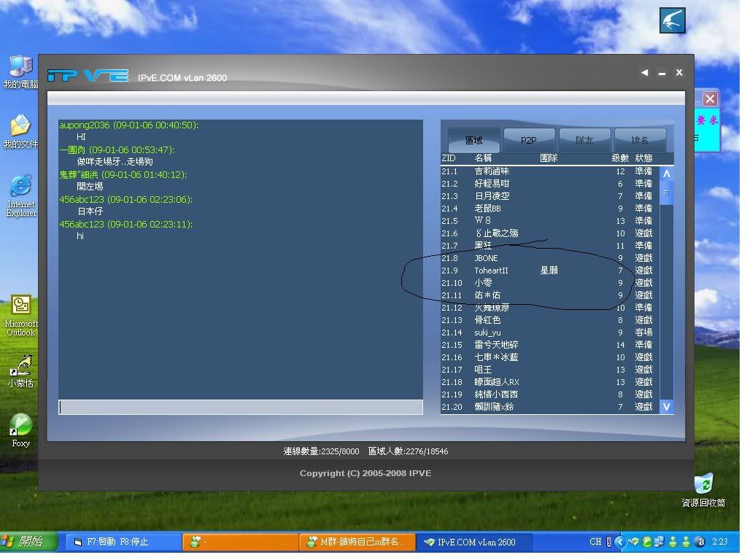This screenshot has height=560, width=747.
Task: Switch to the P2P tab
Action: point(529,140)
